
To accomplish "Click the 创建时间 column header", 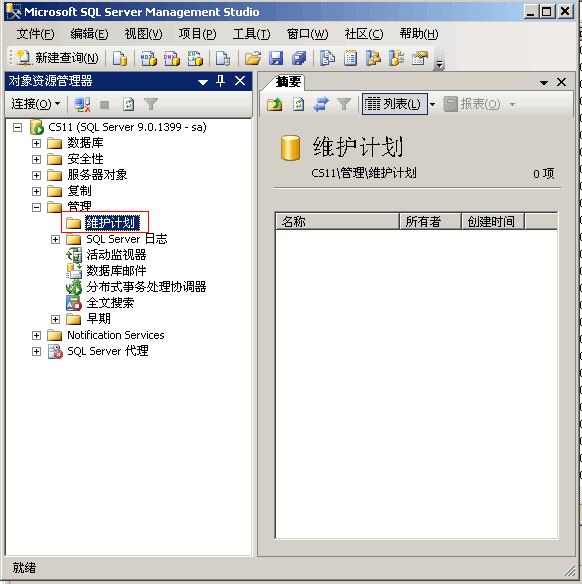I will click(493, 222).
